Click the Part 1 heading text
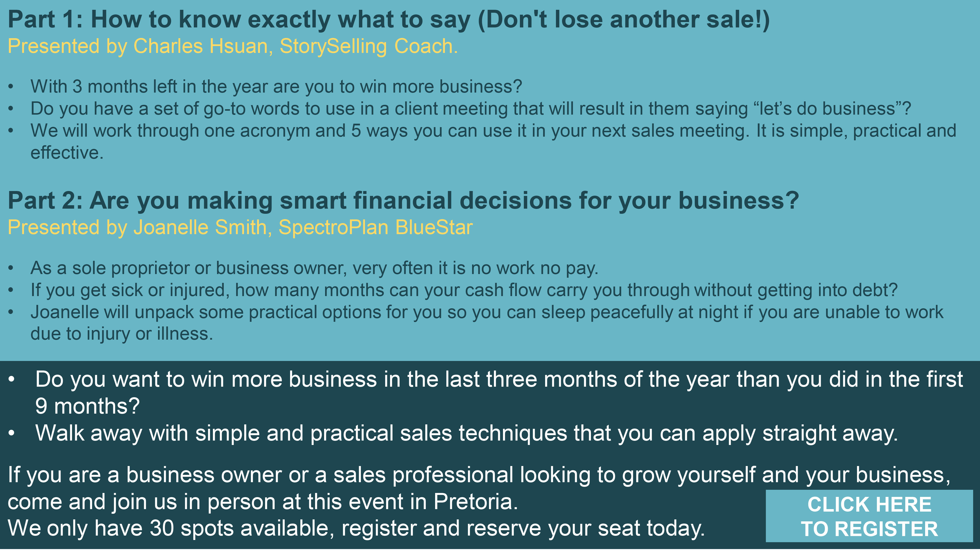This screenshot has width=980, height=551. tap(388, 20)
